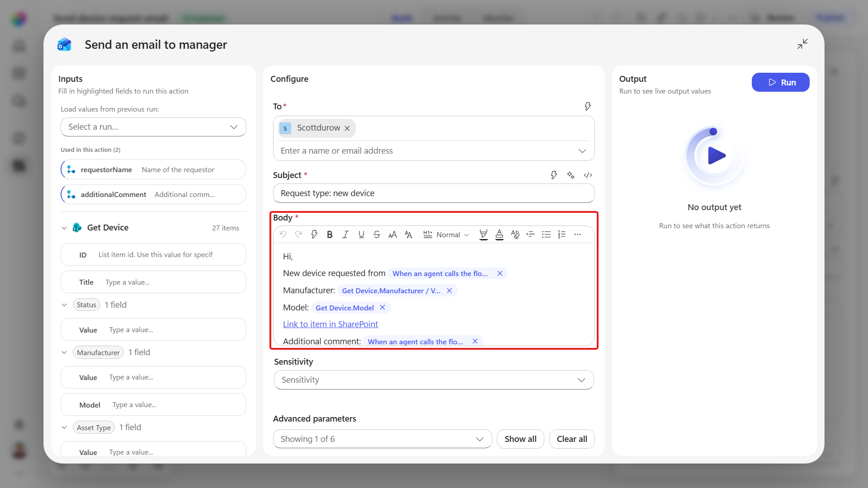Click the Show all button
This screenshot has height=488, width=868.
click(520, 439)
